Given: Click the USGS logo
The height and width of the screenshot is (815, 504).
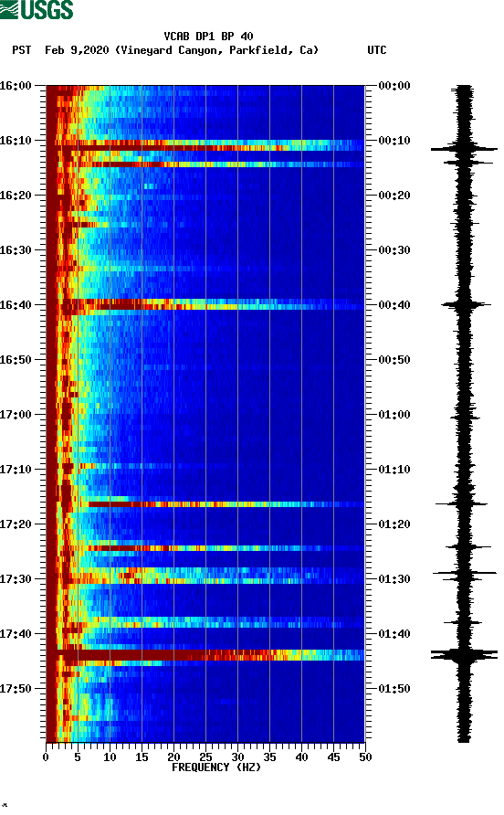Looking at the screenshot, I should click(x=37, y=9).
